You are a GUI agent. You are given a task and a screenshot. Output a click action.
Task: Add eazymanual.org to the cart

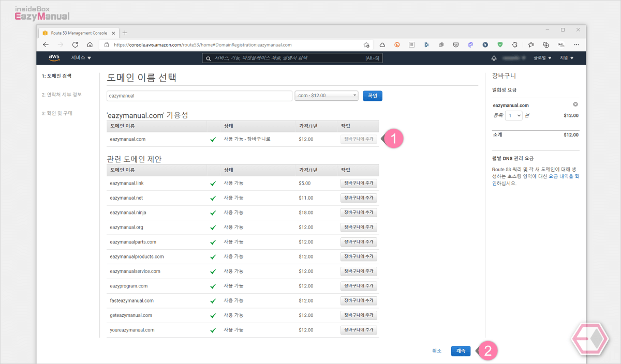point(359,228)
